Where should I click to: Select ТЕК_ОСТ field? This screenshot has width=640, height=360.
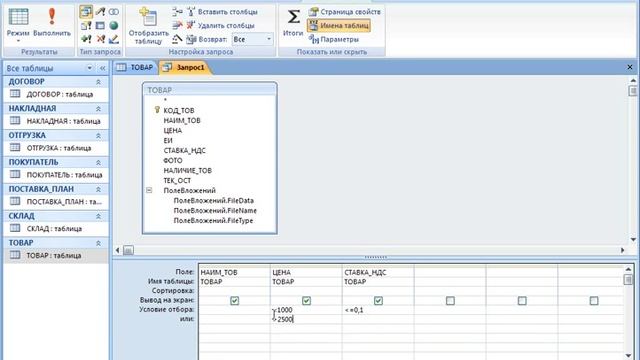pos(177,180)
